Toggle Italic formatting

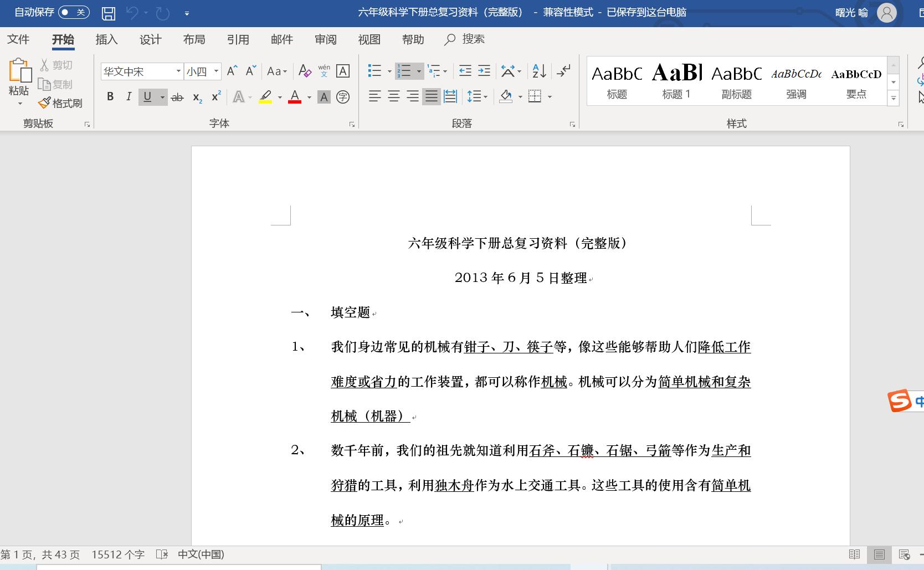click(129, 97)
